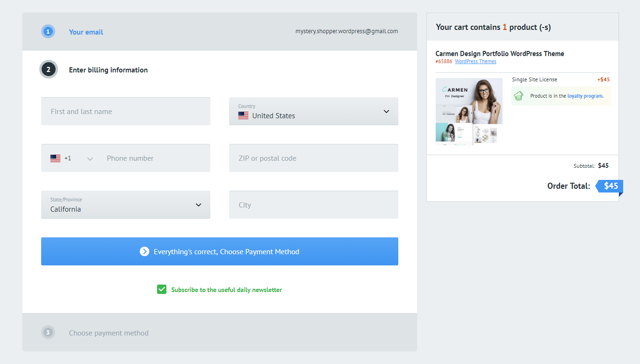Click the US flag in Country field
Viewport: 640px width, 364px height.
click(243, 116)
